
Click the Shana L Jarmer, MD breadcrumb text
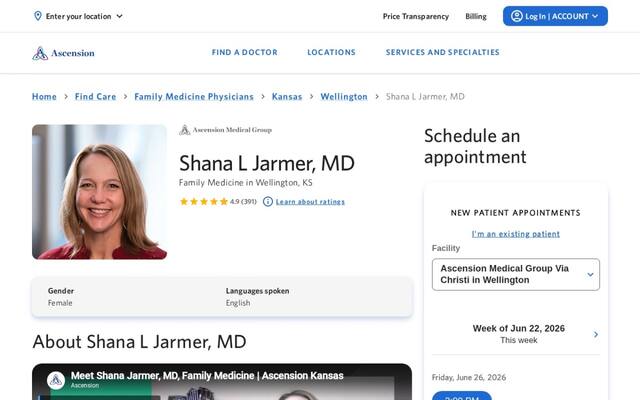click(425, 97)
